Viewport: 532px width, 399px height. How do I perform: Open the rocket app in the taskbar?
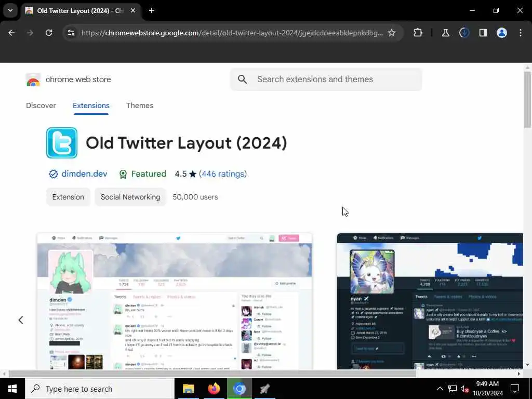[x=264, y=389]
